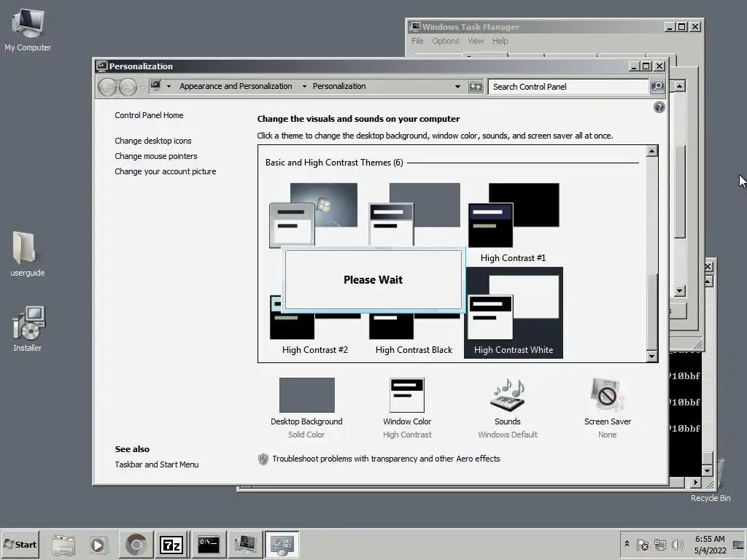Screen dimensions: 747x560
Task: Click the Show Desktop button in tray
Action: (738, 544)
